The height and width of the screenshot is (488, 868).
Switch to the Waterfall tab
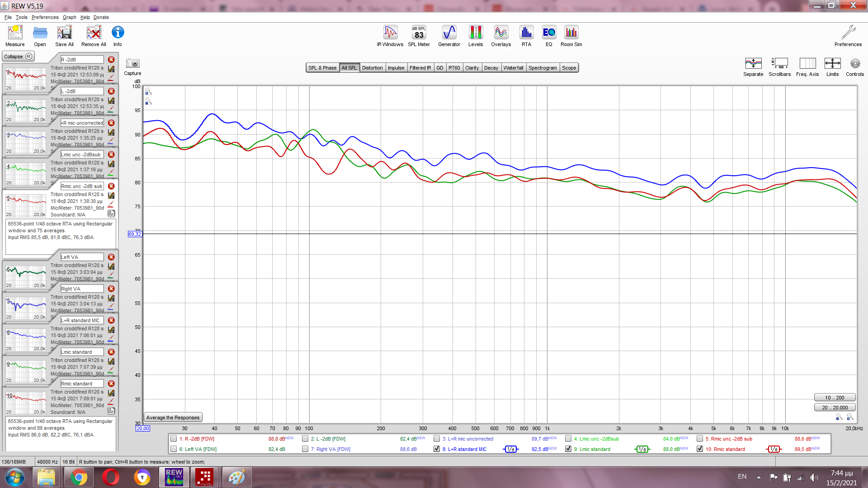click(x=513, y=68)
